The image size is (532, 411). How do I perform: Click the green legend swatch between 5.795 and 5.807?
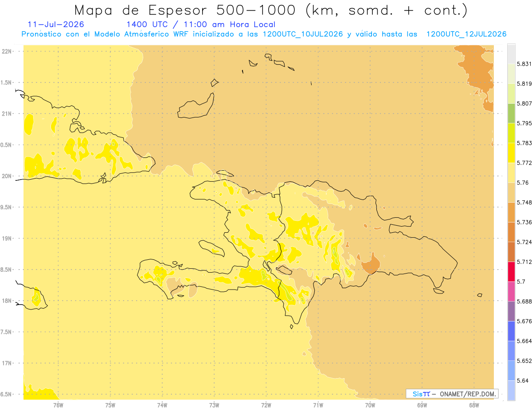coord(511,113)
